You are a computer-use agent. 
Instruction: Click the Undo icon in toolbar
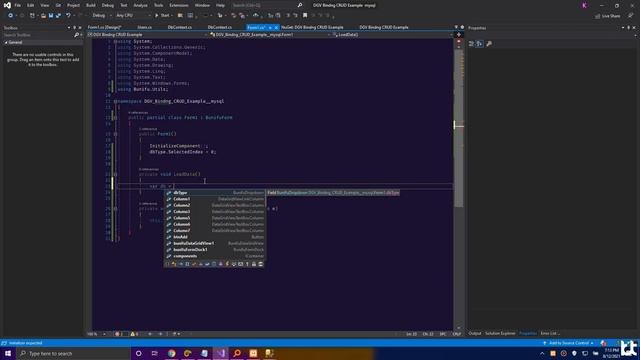[x=68, y=16]
